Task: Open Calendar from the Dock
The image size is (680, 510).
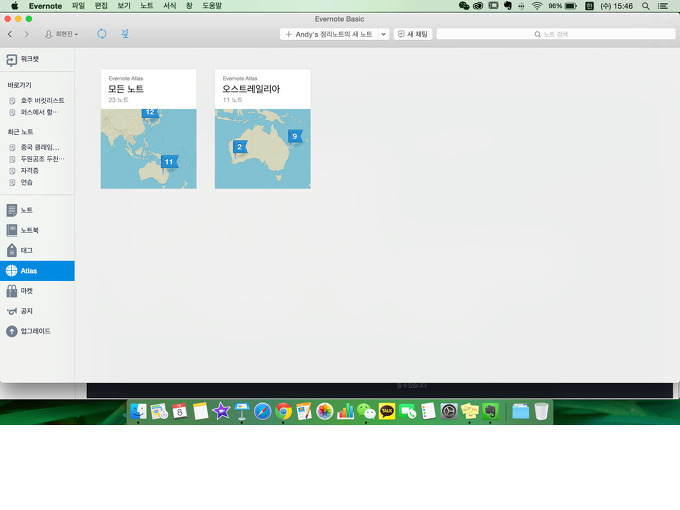Action: click(180, 411)
